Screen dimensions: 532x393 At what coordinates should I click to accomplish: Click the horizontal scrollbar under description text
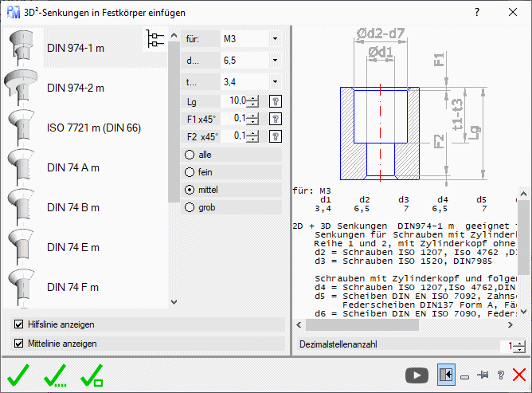(x=406, y=325)
